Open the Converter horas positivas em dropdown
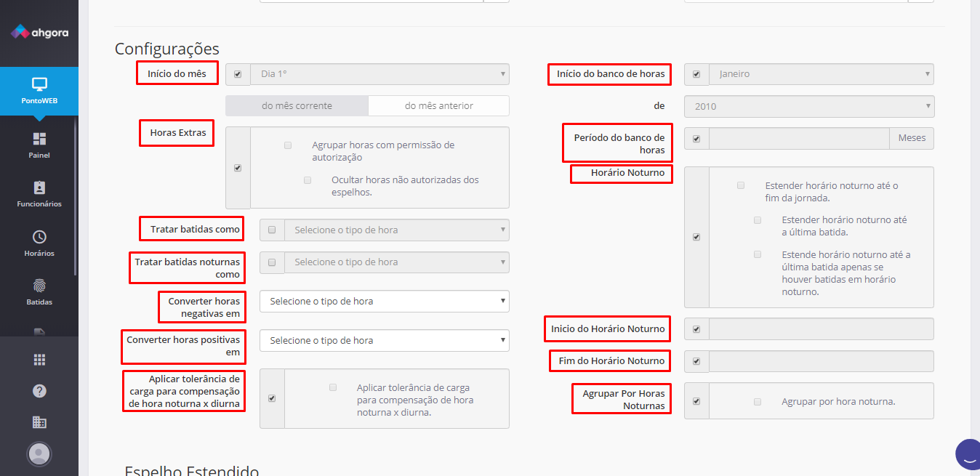Screen dimensions: 980x476 point(385,340)
